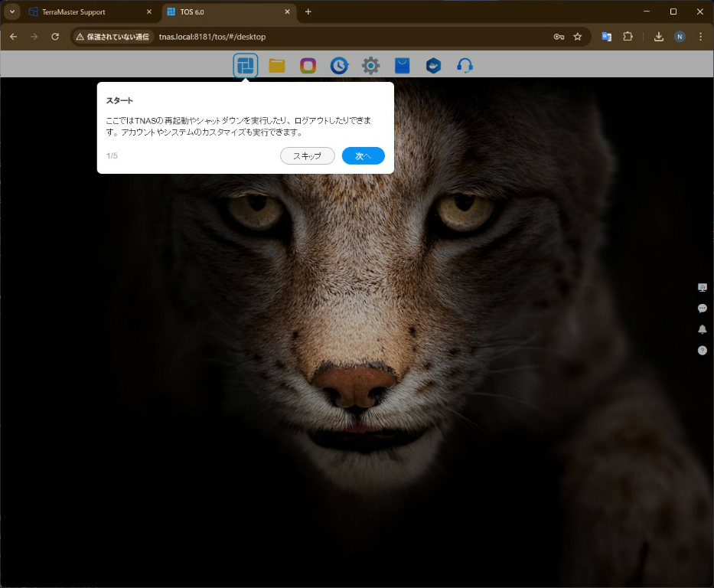Open the Control Panel gear icon

tap(371, 66)
